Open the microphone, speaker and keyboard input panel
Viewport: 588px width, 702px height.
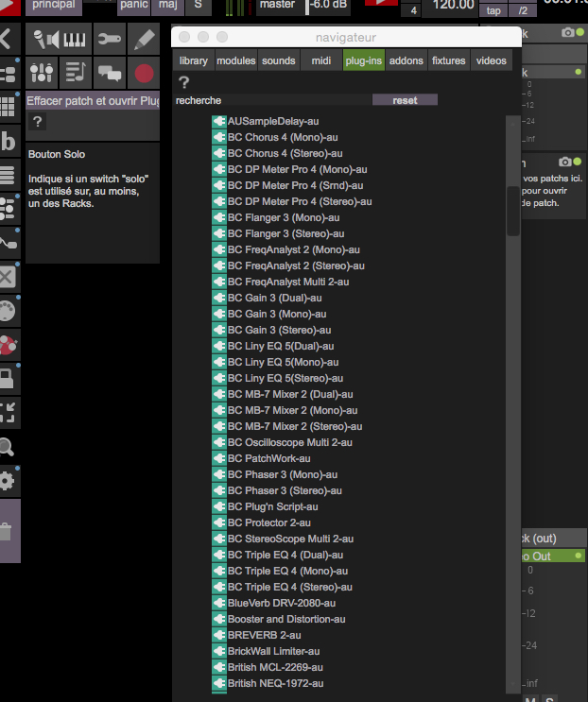point(60,40)
